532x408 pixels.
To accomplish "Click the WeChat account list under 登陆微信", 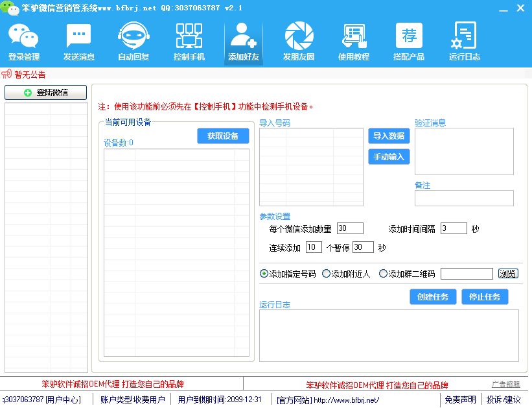I will [46, 237].
